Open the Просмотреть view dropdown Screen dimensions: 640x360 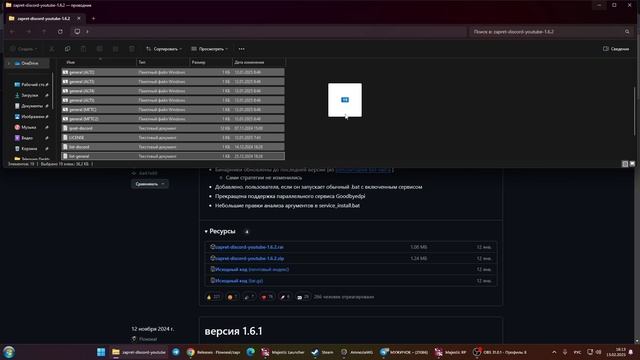coord(209,49)
